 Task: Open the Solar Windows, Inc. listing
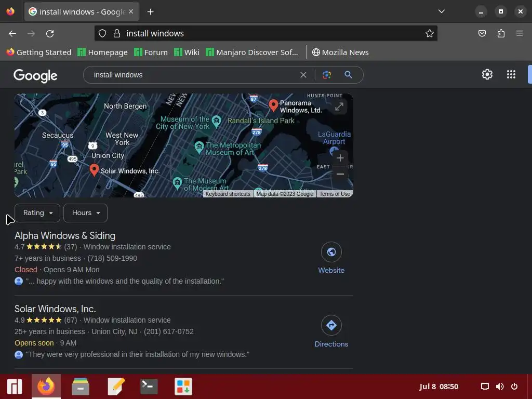[x=55, y=309]
